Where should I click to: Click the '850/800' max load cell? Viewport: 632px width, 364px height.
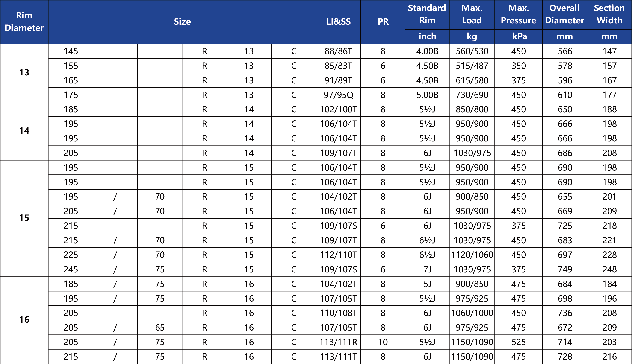(472, 110)
